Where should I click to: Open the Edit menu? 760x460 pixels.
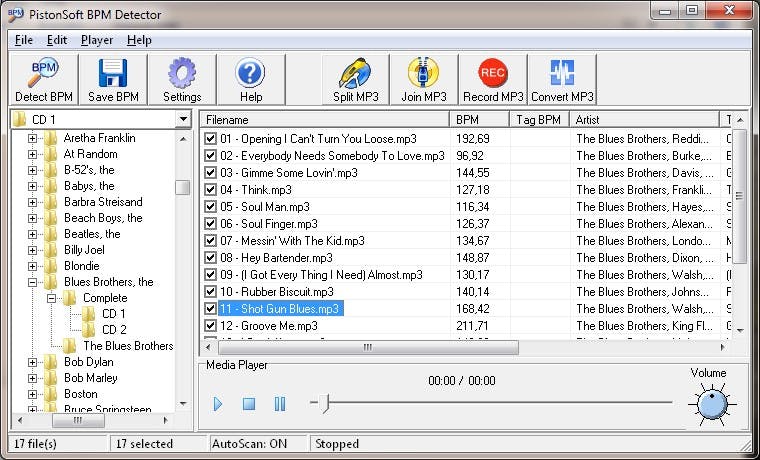[x=57, y=40]
